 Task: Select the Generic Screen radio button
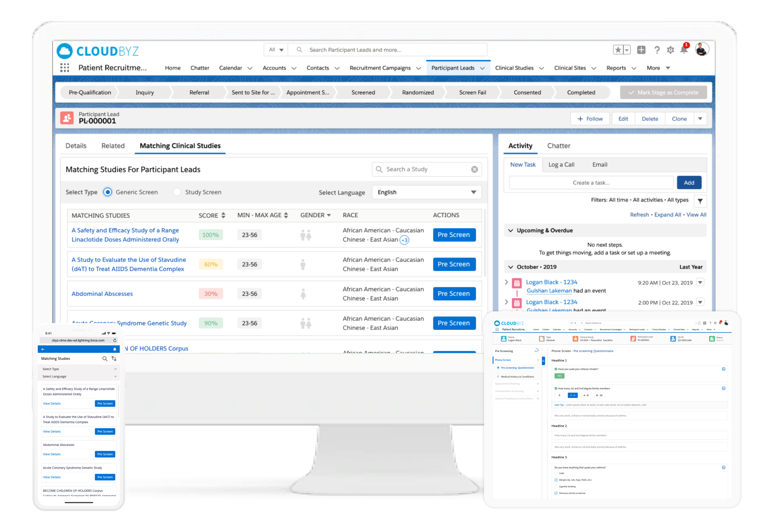107,192
